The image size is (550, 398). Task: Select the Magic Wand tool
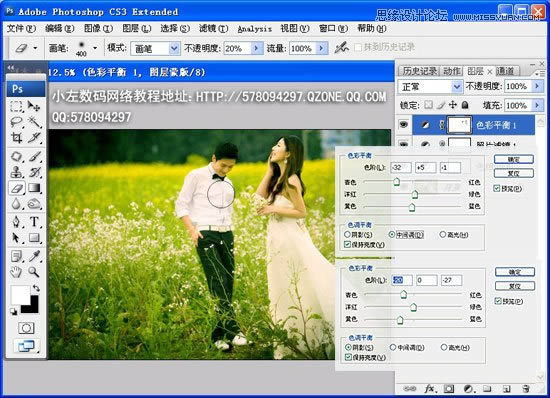click(34, 122)
